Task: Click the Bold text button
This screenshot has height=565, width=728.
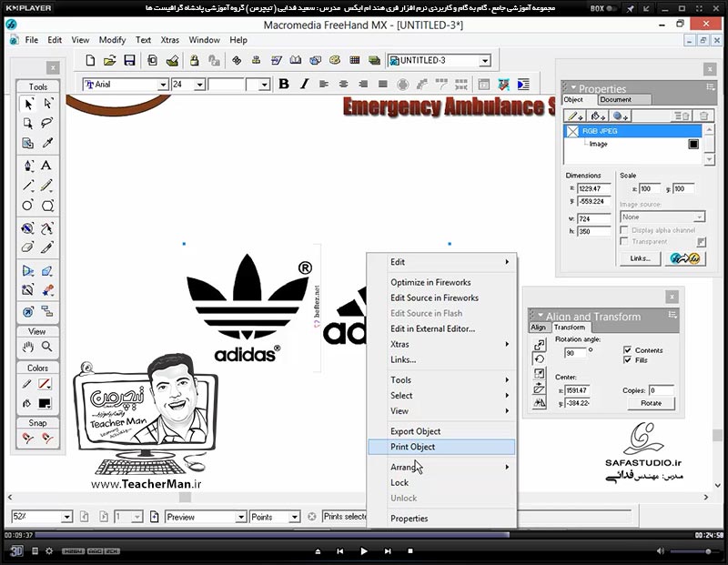Action: [x=284, y=84]
